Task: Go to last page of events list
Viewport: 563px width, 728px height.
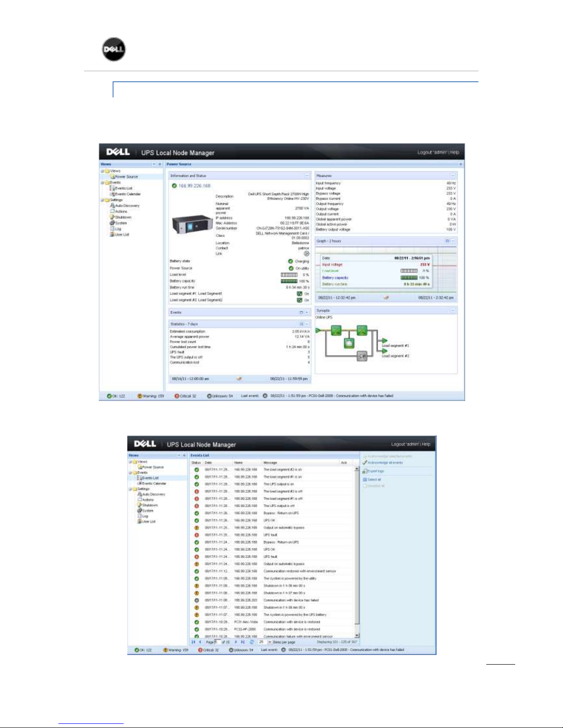Action: pyautogui.click(x=243, y=642)
